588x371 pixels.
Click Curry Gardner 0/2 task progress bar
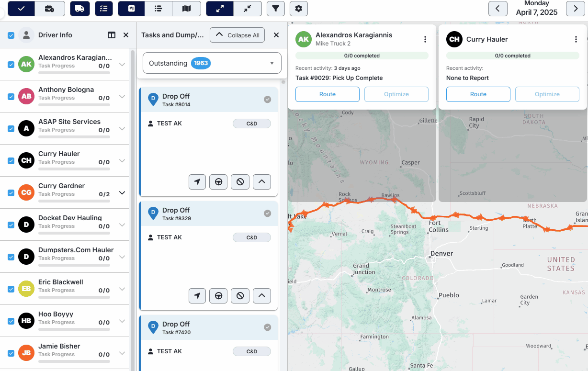tap(74, 201)
